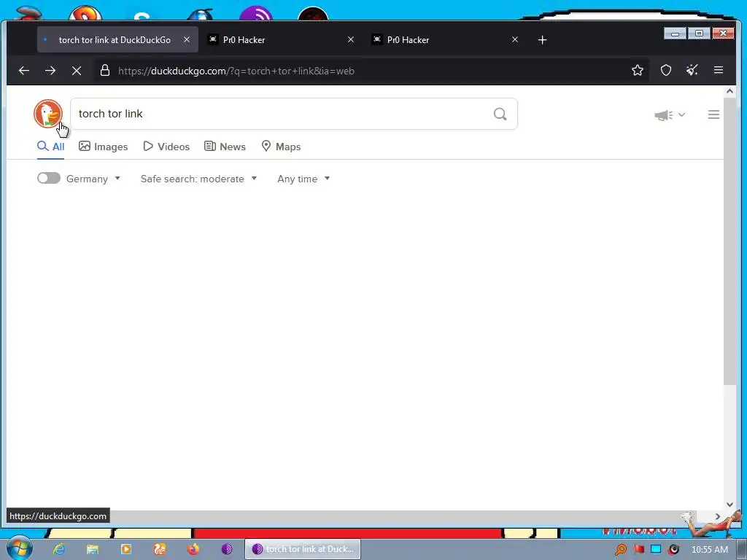
Task: Close the torch tor link DuckDuckGo tab
Action: (x=187, y=39)
